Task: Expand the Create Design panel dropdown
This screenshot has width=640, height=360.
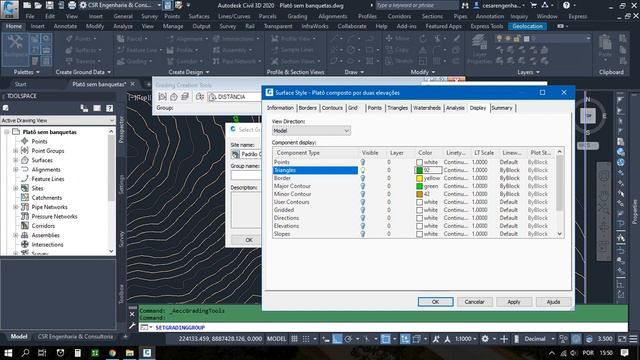Action: point(189,72)
